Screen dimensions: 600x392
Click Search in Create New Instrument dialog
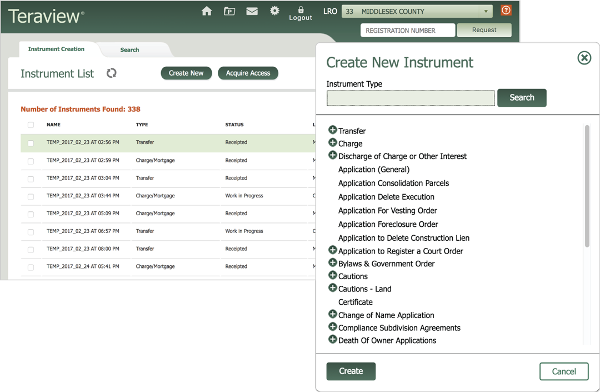(x=522, y=98)
